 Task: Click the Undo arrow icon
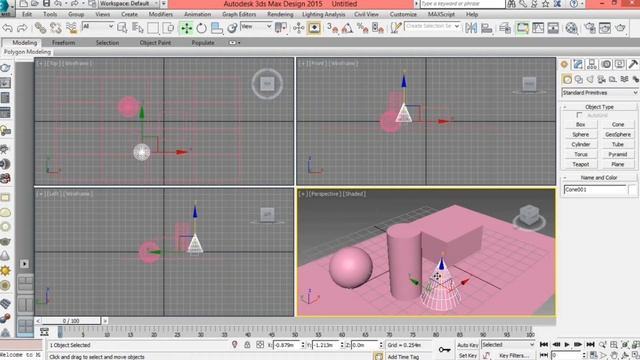(7, 28)
